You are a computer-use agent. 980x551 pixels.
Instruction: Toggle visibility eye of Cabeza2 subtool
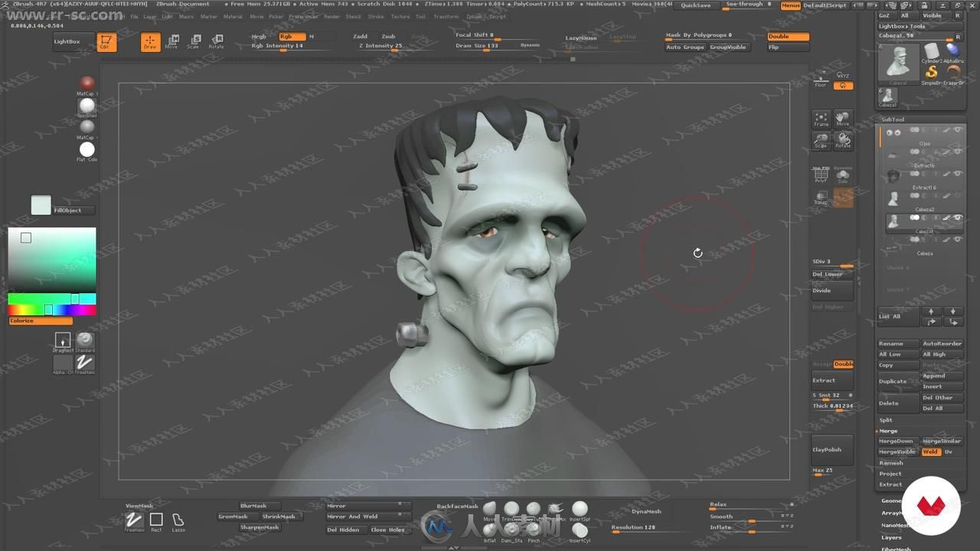tap(957, 196)
